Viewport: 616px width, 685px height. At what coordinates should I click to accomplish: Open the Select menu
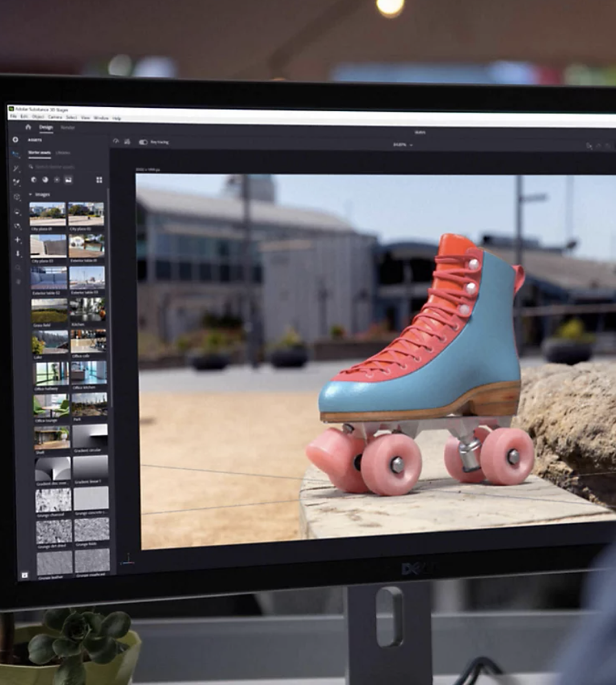pos(71,117)
